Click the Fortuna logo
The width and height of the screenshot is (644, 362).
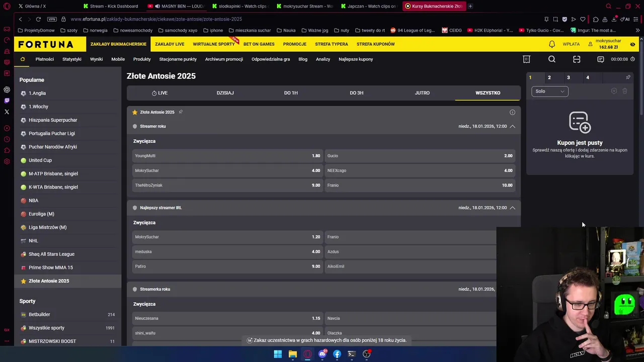[46, 44]
